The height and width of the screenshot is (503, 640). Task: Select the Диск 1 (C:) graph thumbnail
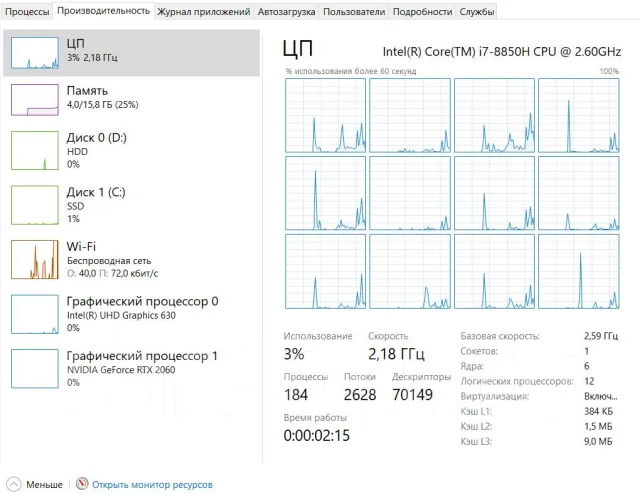35,205
